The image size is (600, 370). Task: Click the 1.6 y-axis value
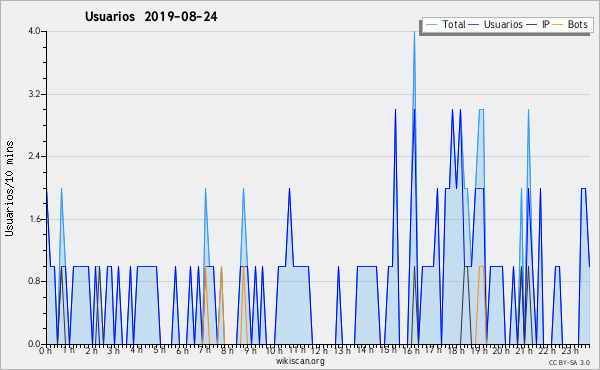pos(34,219)
